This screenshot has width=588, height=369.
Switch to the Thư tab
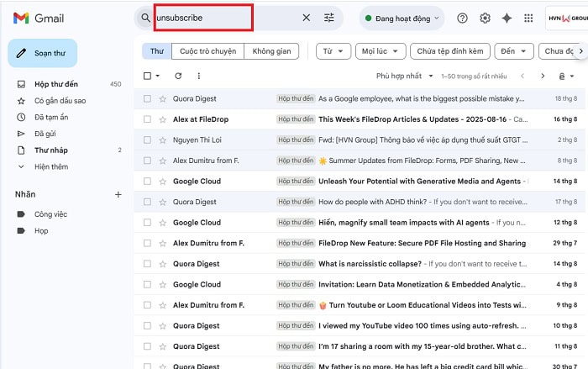(x=157, y=51)
